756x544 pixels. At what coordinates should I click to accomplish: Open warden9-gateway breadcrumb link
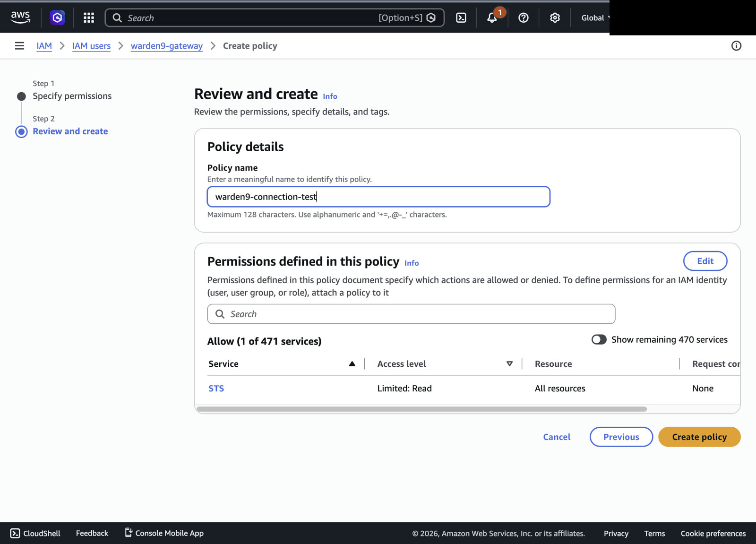pyautogui.click(x=167, y=46)
